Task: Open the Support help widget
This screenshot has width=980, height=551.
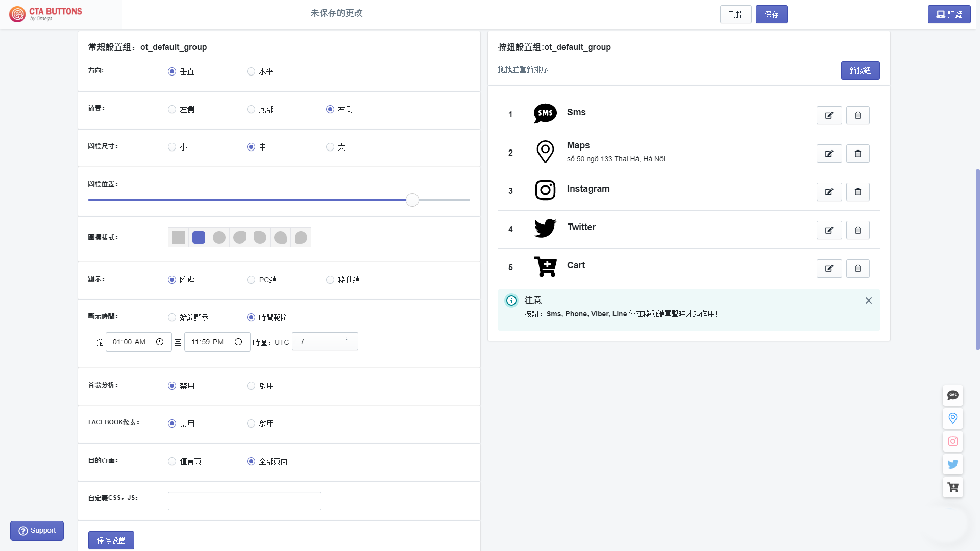Action: click(x=37, y=531)
